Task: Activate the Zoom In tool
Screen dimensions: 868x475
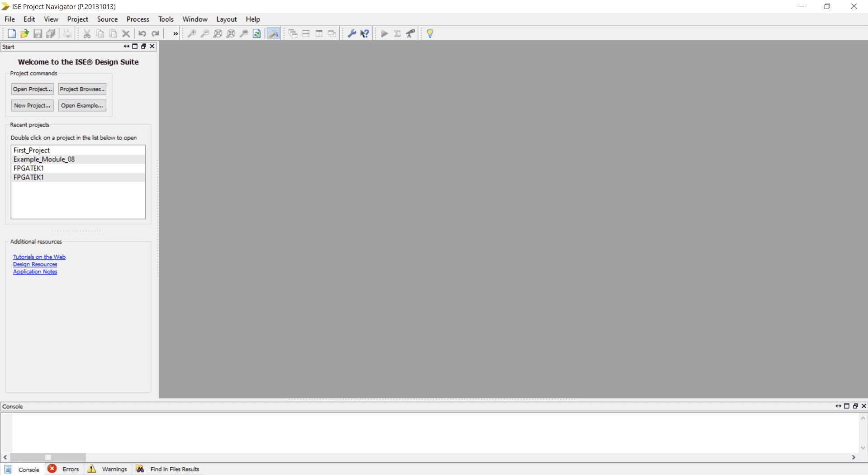Action: click(192, 33)
